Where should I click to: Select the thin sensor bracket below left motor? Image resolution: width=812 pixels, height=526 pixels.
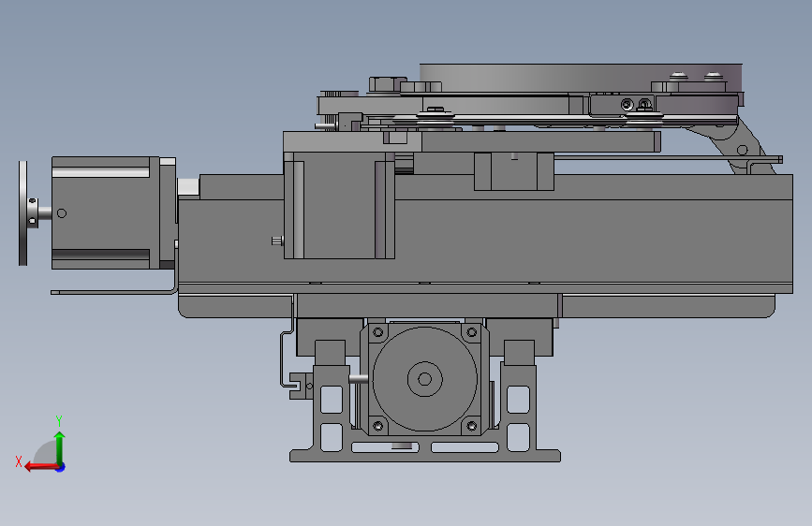pos(114,291)
